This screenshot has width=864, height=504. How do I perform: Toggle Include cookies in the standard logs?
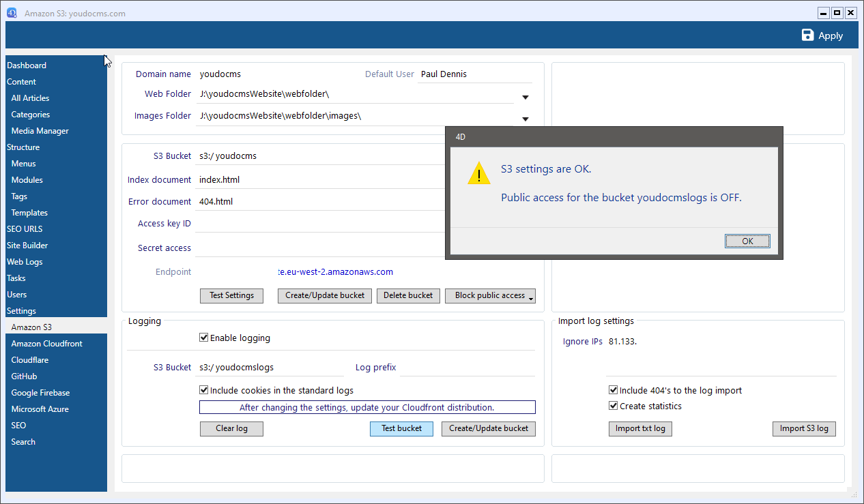pyautogui.click(x=203, y=390)
